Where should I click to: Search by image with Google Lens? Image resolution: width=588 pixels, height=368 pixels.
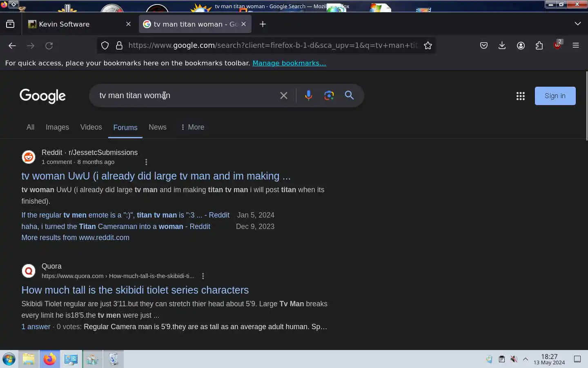(x=329, y=95)
